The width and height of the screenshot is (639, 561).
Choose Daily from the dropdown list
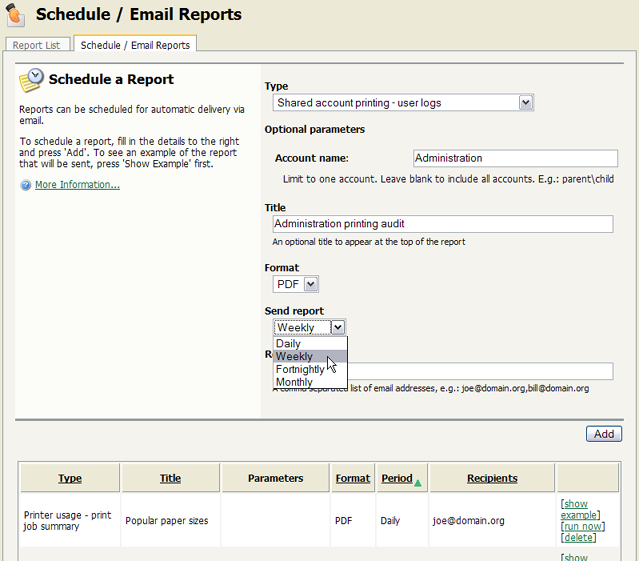pos(310,343)
